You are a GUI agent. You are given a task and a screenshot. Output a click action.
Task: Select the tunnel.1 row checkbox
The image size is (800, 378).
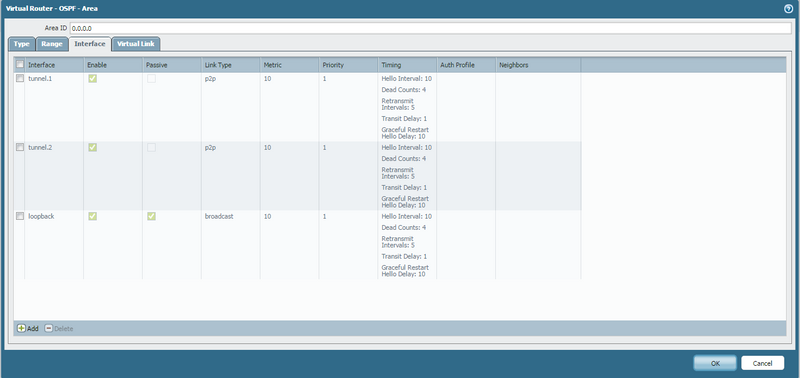click(19, 79)
